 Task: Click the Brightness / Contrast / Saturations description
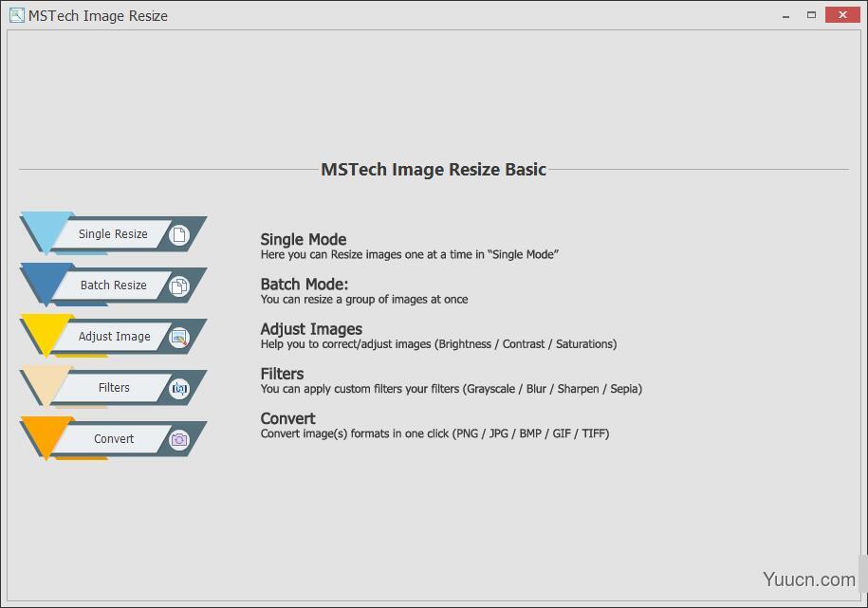(438, 344)
